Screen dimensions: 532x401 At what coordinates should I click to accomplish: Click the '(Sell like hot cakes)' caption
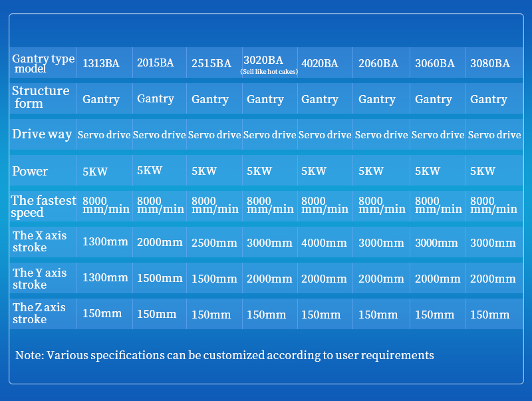(269, 72)
